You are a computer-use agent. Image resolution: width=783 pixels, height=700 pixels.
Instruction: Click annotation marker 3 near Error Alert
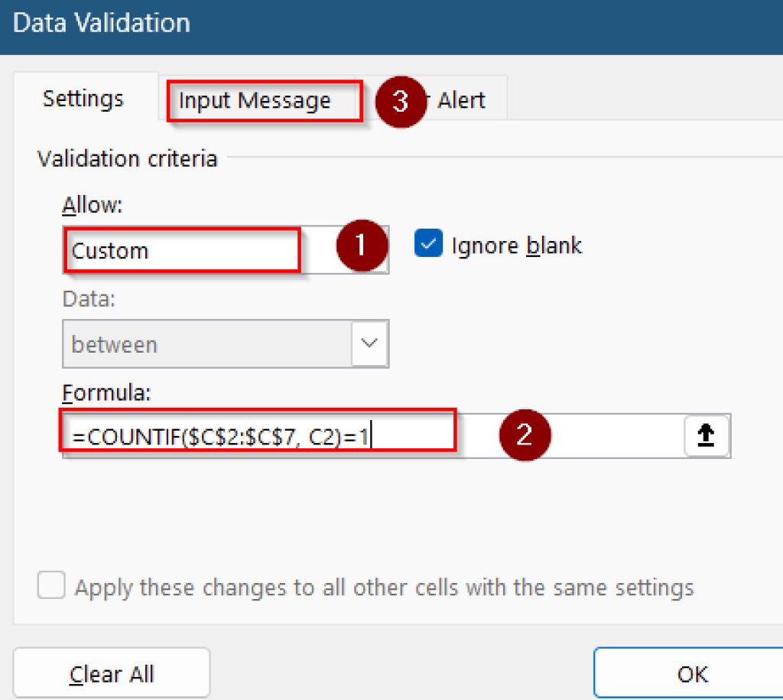pyautogui.click(x=401, y=100)
